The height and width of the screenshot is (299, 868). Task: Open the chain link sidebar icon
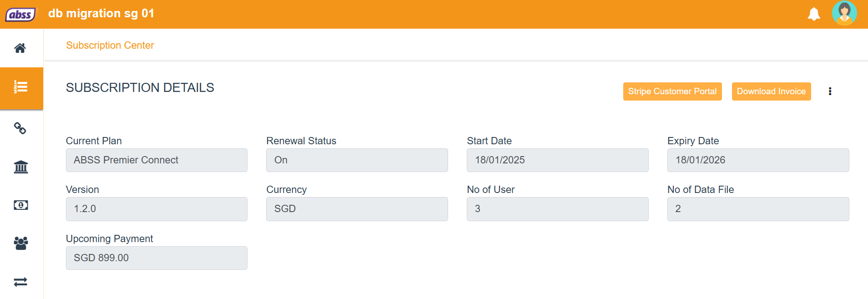(x=20, y=128)
